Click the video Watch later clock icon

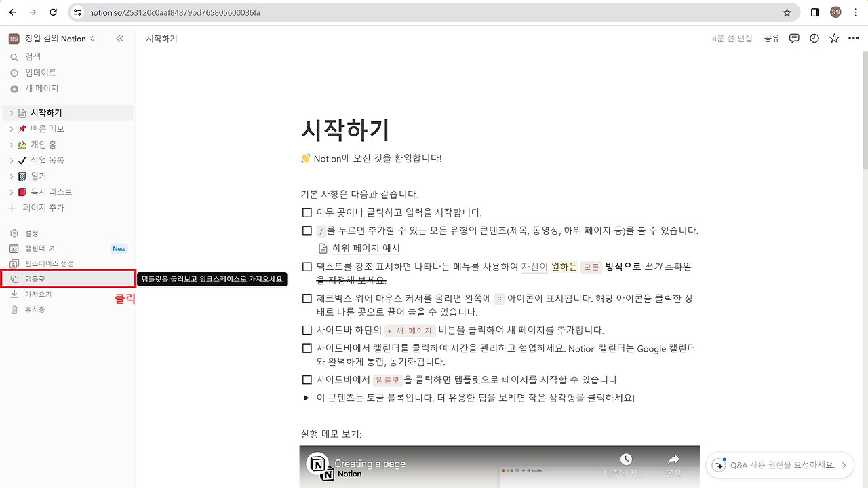pos(626,459)
